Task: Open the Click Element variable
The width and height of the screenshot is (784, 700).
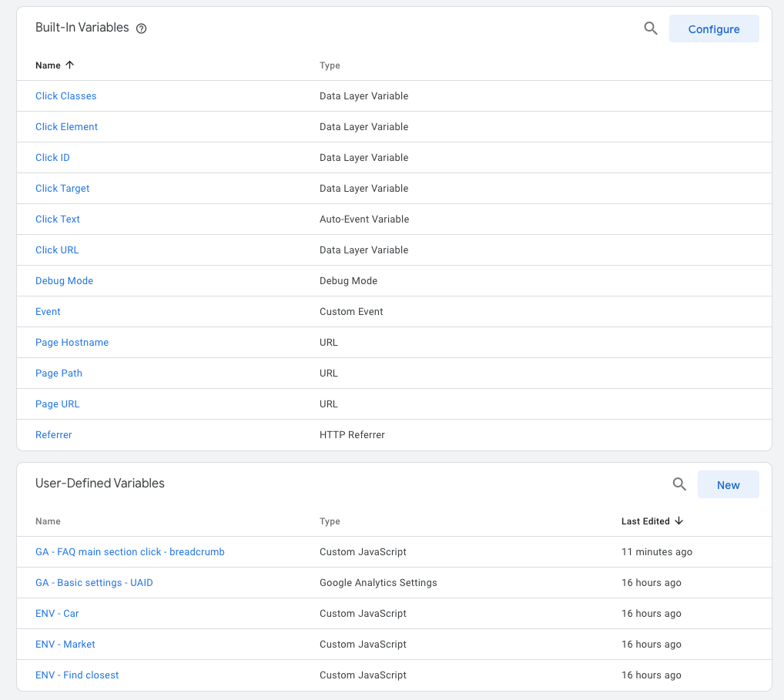Action: pos(66,127)
